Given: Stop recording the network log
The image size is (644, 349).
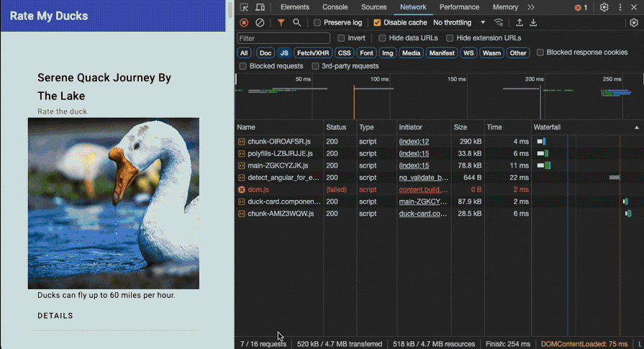Looking at the screenshot, I should point(245,23).
